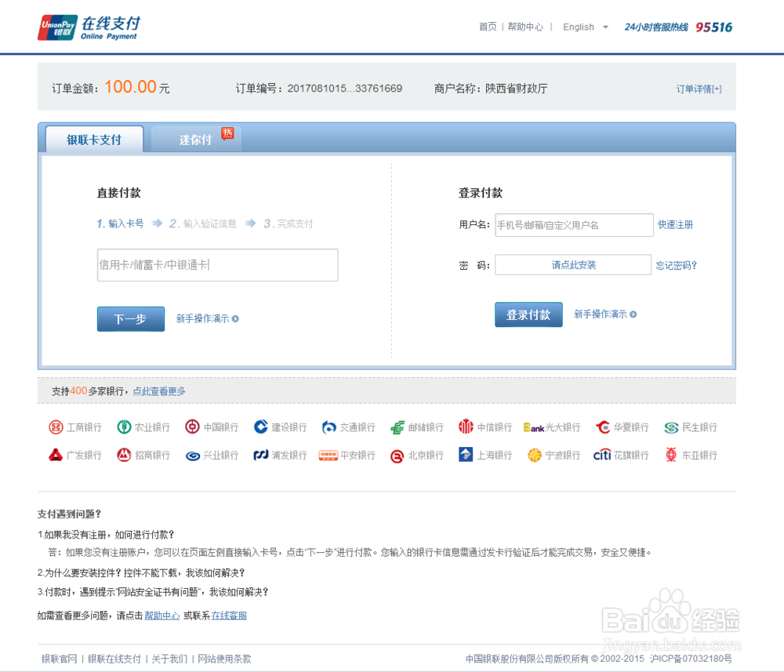Click step 2. 输入验证信息 label
This screenshot has height=672, width=784.
[x=202, y=223]
